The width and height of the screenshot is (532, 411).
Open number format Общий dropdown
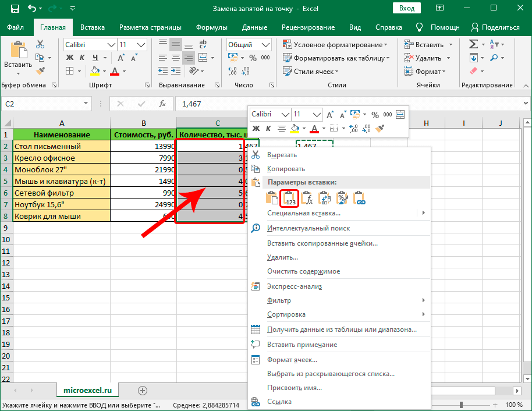click(265, 44)
